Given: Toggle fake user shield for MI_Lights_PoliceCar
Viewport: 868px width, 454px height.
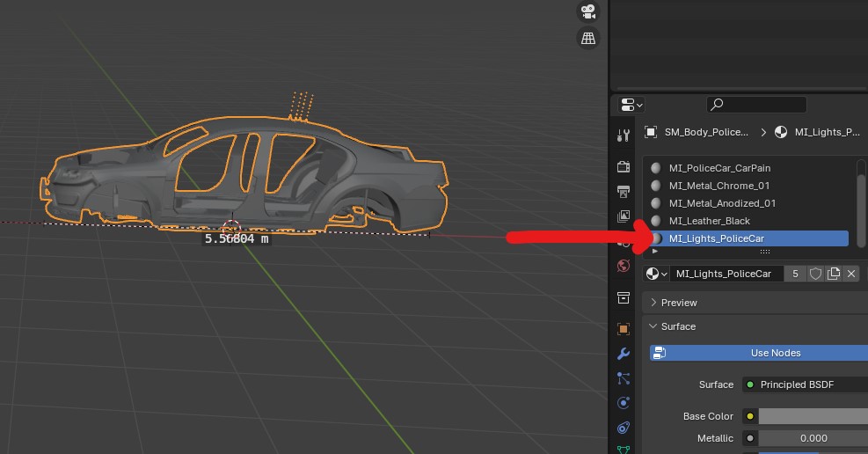Looking at the screenshot, I should point(815,274).
